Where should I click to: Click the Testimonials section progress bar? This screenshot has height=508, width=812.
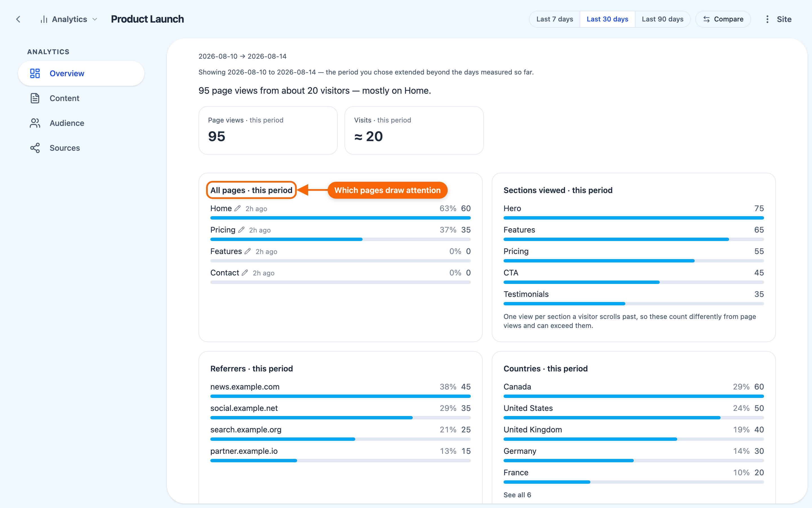coord(634,304)
